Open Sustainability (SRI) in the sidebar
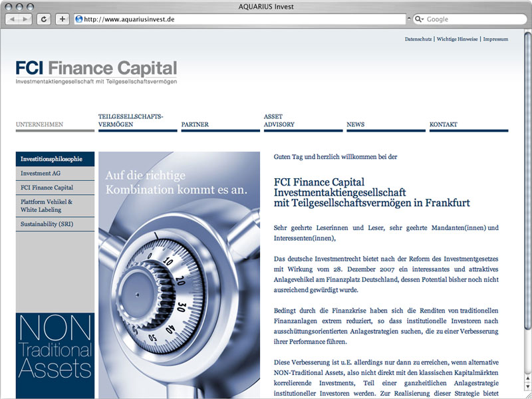The height and width of the screenshot is (399, 532). click(55, 224)
